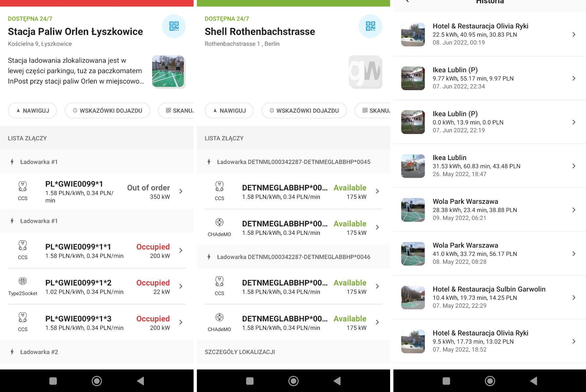
Task: Open chevron for Out of order 350 kW connector
Action: click(x=181, y=191)
